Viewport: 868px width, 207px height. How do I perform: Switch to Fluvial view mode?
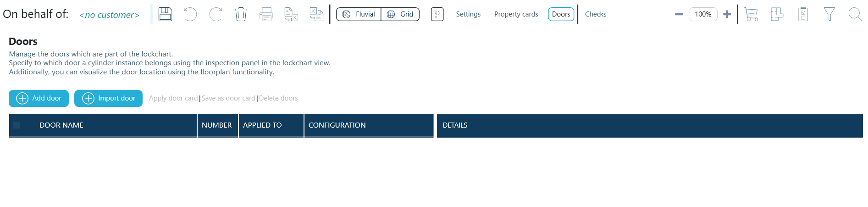[x=359, y=14]
